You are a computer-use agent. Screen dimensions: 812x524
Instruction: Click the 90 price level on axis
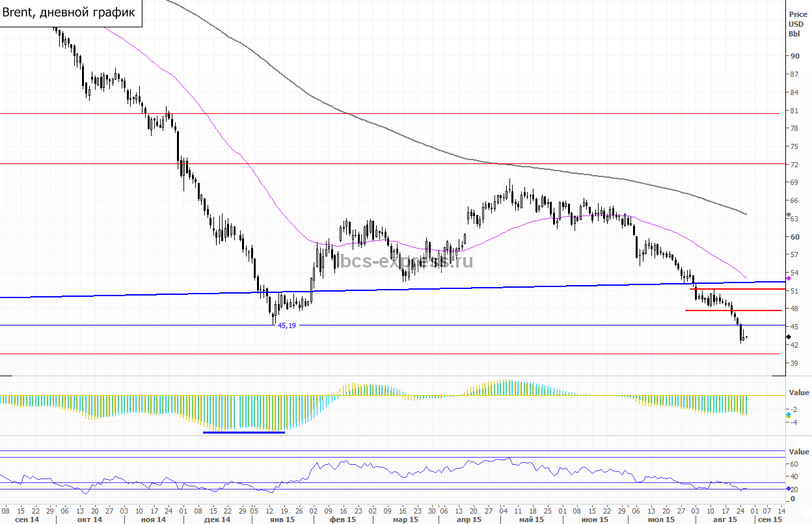pos(794,56)
